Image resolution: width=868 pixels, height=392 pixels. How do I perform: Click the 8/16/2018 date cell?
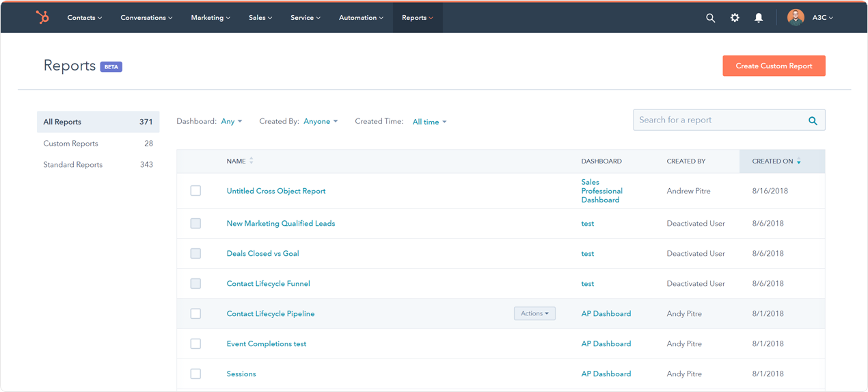tap(770, 191)
